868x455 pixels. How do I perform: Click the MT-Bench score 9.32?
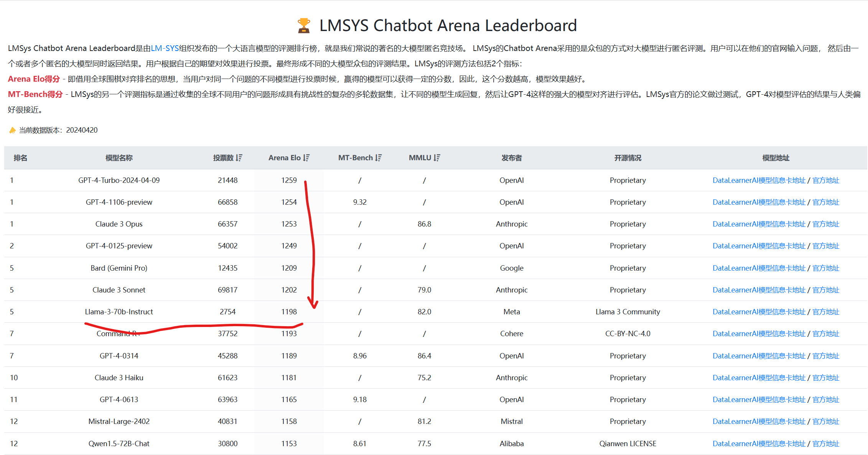coord(360,202)
